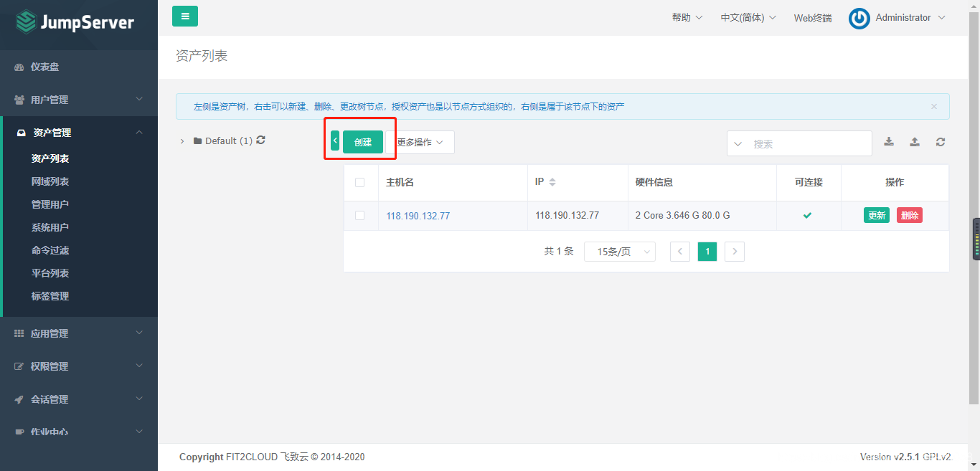Collapse the asset tree with the green arrow
Viewport: 980px width, 471px height.
(x=335, y=141)
